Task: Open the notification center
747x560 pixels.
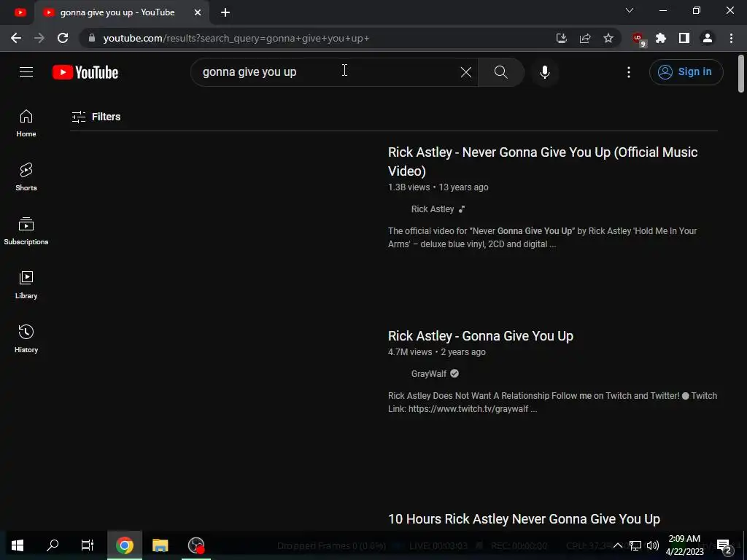Action: [724, 545]
